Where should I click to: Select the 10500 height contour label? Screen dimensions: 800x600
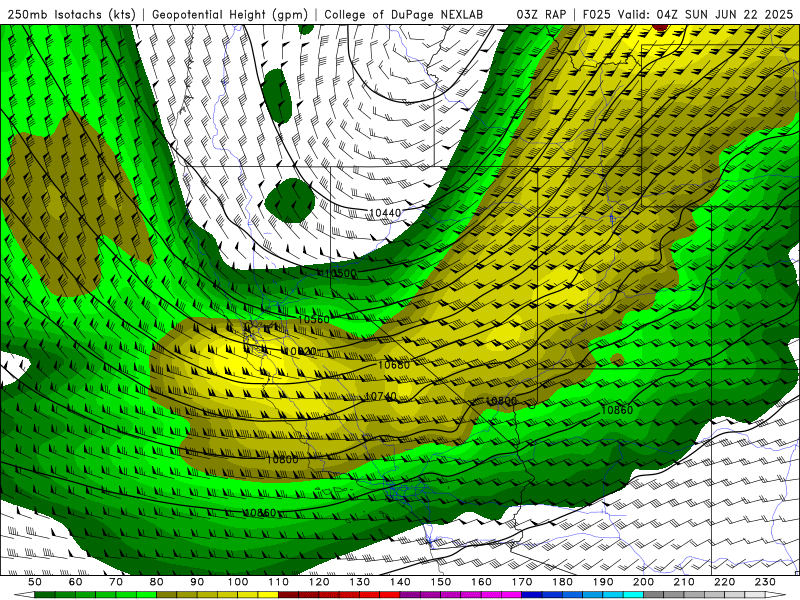click(x=341, y=273)
